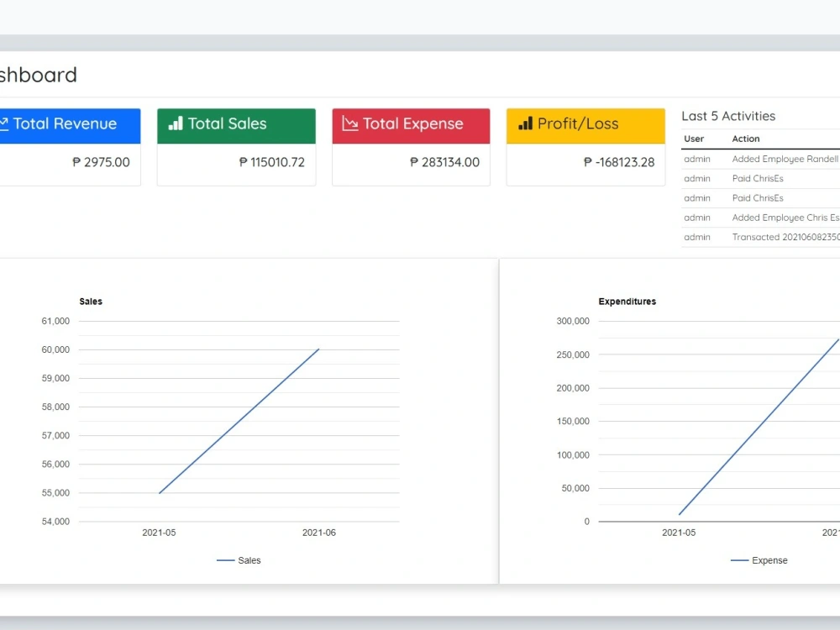
Task: Click the 2021-05 label on Expenditures chart
Action: point(679,533)
